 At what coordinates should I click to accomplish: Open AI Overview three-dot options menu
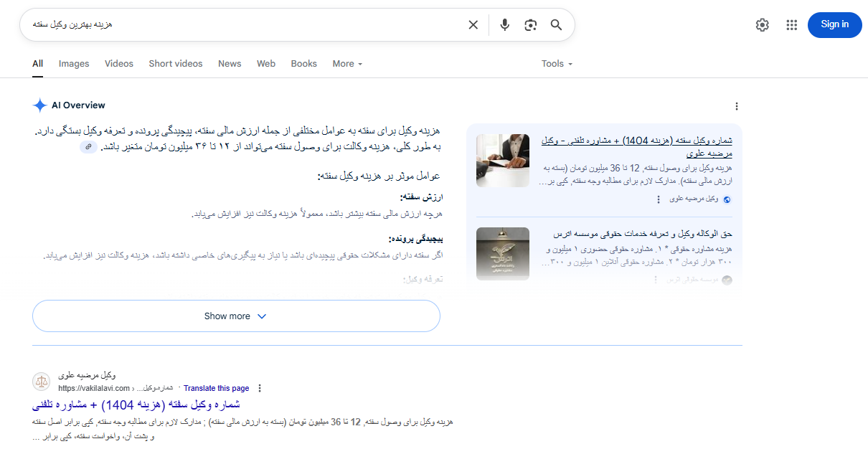736,106
